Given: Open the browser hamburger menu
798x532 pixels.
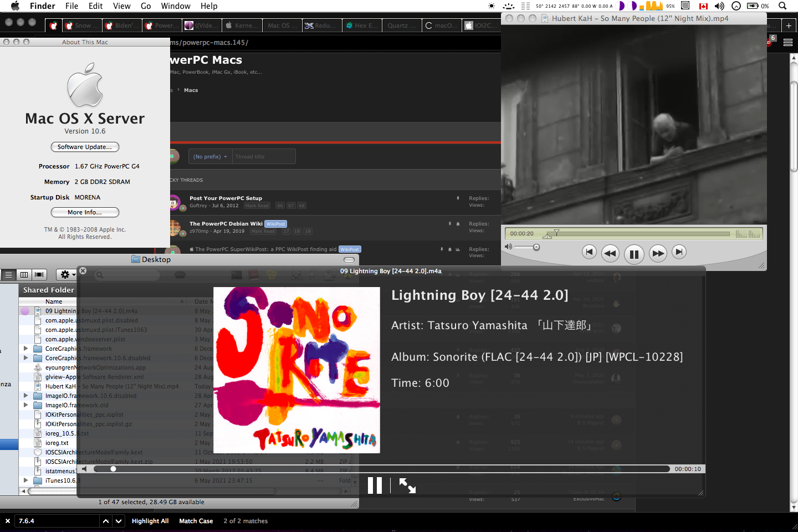Looking at the screenshot, I should [788, 42].
